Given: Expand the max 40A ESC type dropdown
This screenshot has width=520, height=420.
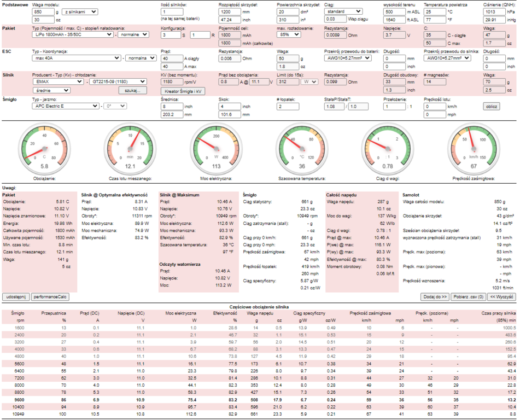Looking at the screenshot, I should pos(77,58).
